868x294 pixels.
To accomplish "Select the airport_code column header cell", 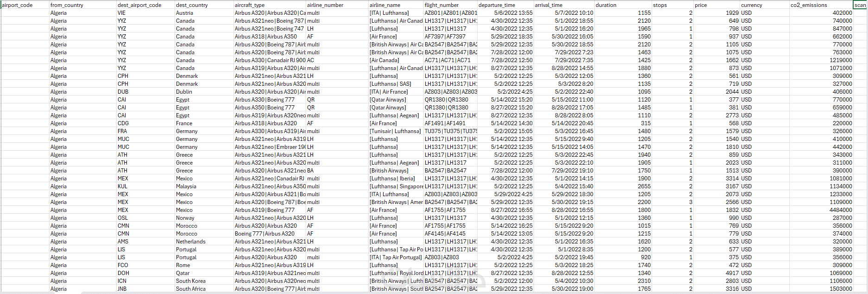I will 25,5.
